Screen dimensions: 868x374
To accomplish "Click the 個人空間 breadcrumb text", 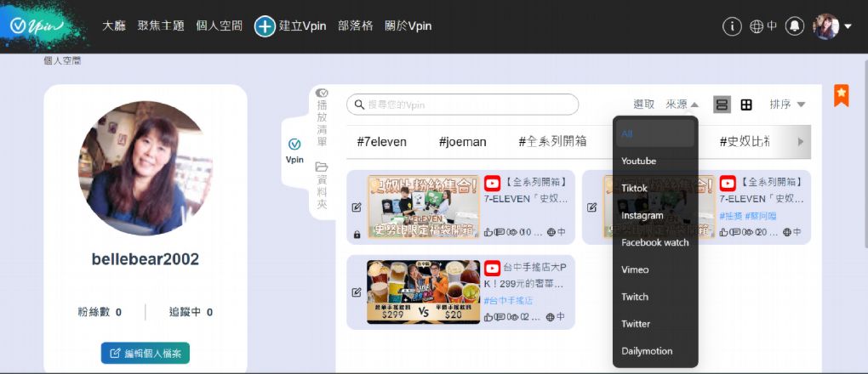I will coord(63,61).
